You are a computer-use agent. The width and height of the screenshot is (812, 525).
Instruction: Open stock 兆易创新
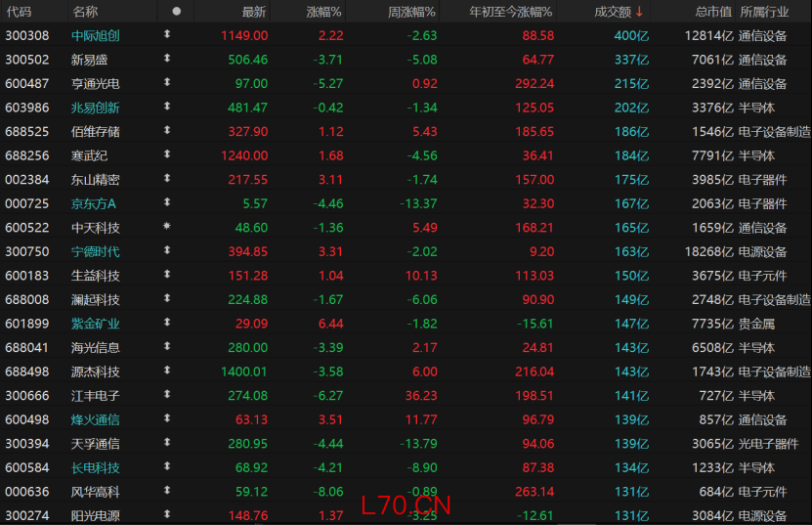96,108
